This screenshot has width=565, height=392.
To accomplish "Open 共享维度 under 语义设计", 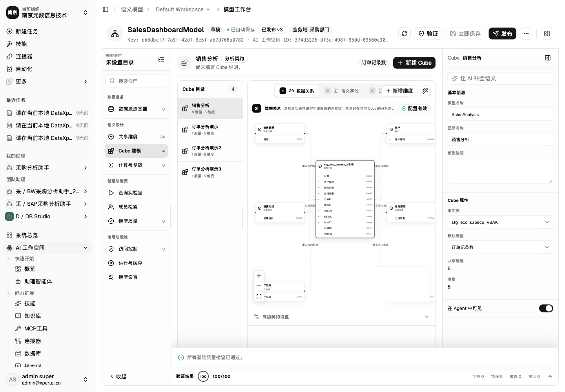I will pos(136,137).
